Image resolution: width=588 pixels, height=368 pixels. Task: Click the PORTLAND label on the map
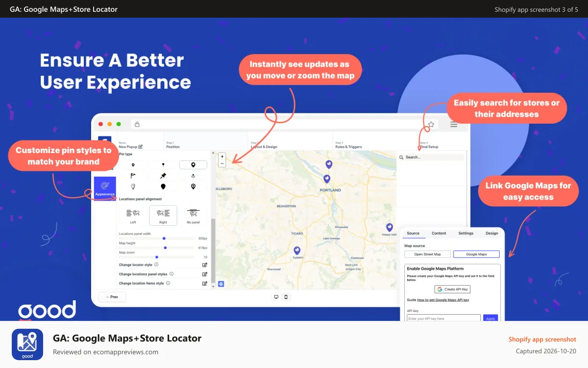(x=330, y=190)
